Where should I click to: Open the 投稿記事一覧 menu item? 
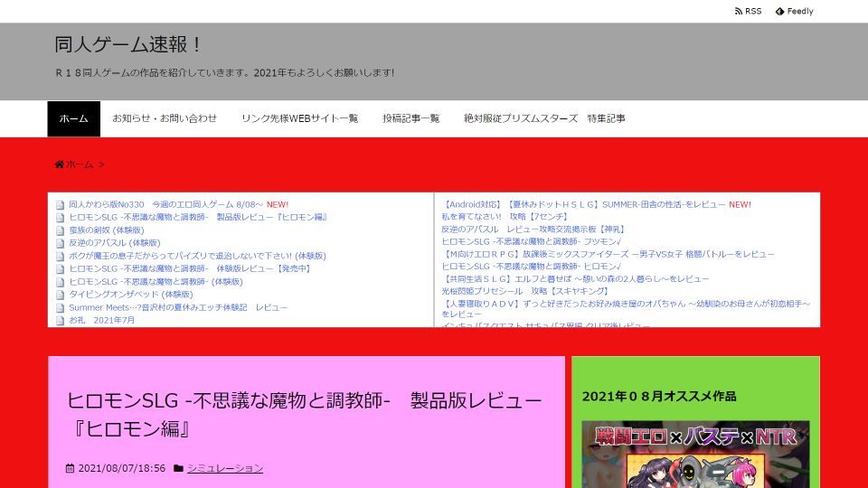click(410, 118)
